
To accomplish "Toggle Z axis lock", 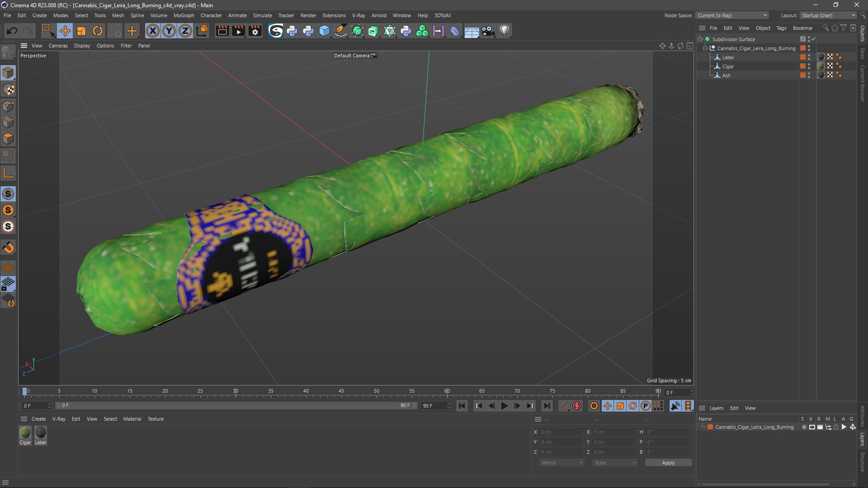I will pyautogui.click(x=185, y=31).
